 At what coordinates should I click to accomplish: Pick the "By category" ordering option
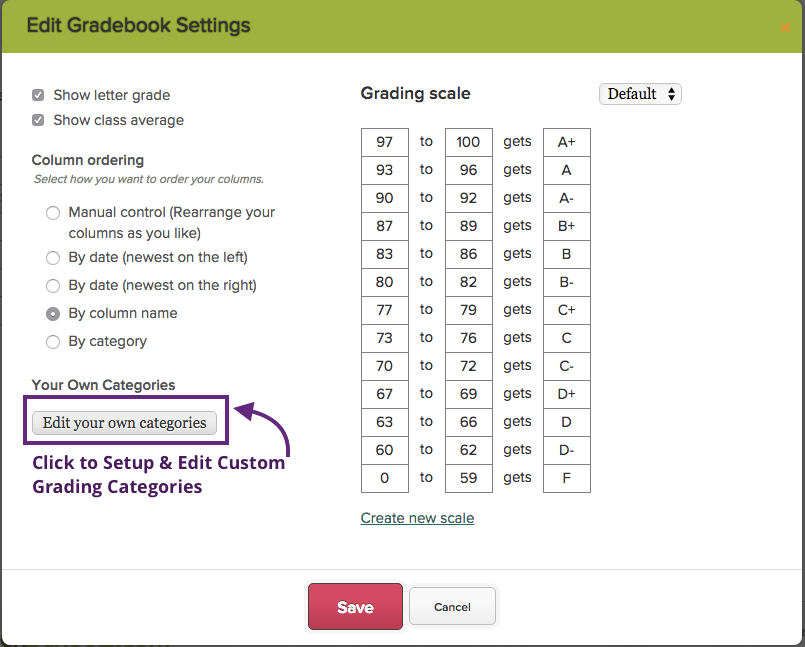52,341
